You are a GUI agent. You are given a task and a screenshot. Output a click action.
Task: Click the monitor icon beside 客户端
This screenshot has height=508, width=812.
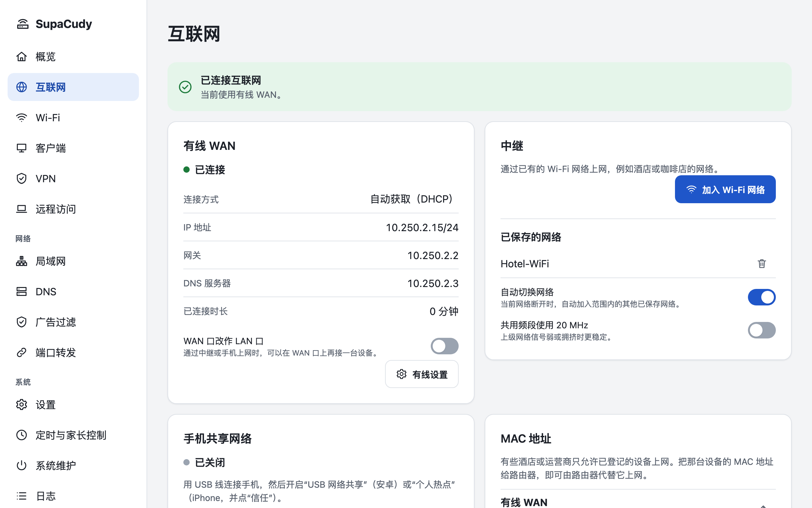22,148
